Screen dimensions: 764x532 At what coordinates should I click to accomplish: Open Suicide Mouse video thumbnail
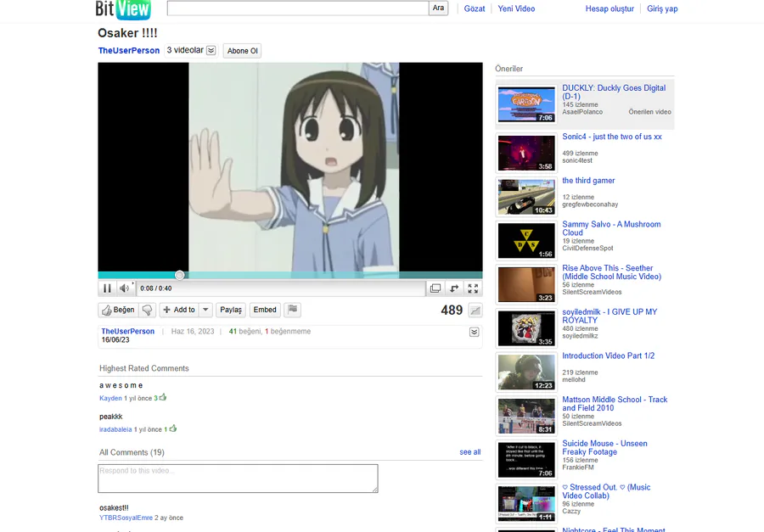(526, 460)
